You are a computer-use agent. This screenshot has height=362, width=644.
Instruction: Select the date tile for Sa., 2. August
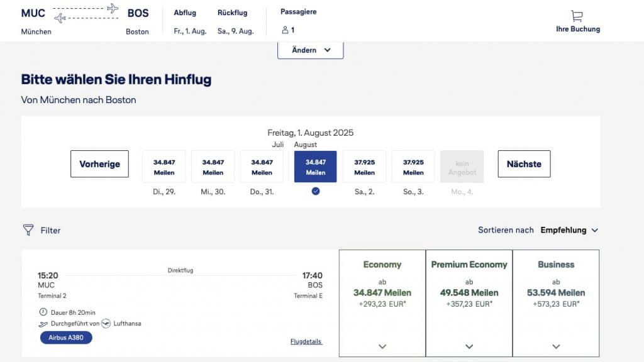(364, 166)
